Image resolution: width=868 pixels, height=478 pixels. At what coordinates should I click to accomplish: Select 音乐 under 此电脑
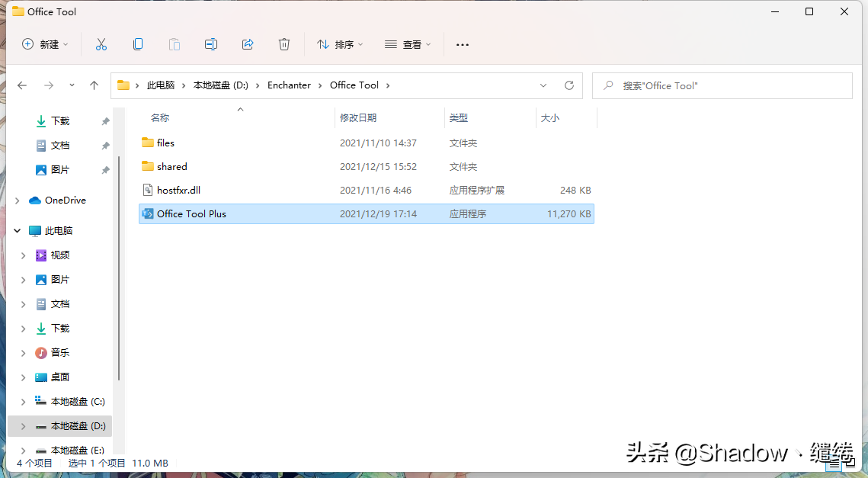tap(60, 352)
